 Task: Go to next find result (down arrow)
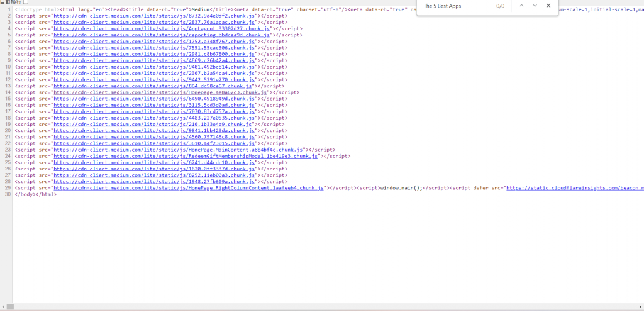tap(535, 6)
